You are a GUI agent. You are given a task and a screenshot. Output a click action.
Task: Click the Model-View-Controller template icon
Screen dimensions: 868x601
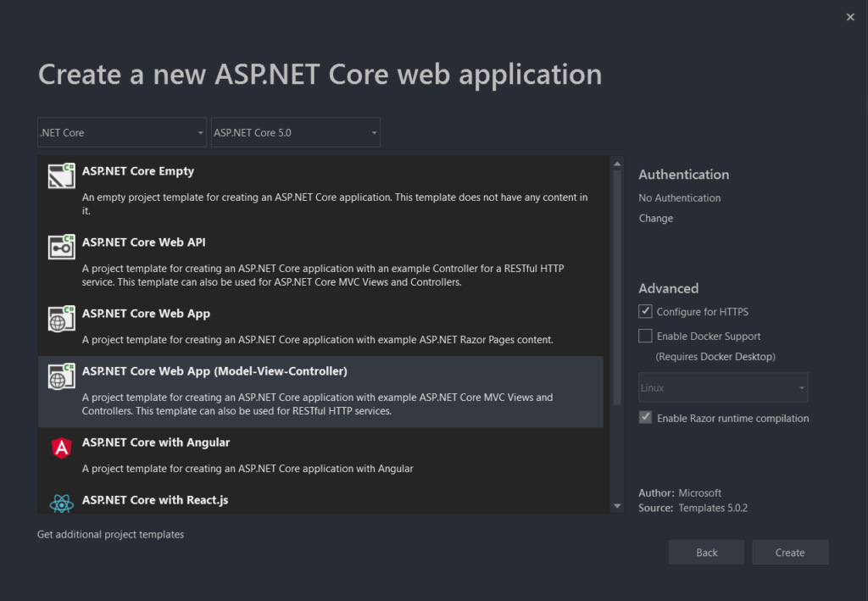click(x=60, y=376)
